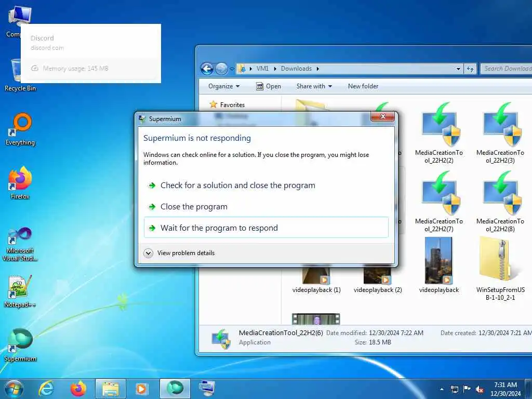The width and height of the screenshot is (532, 399).
Task: Expand View problem details
Action: tap(179, 253)
